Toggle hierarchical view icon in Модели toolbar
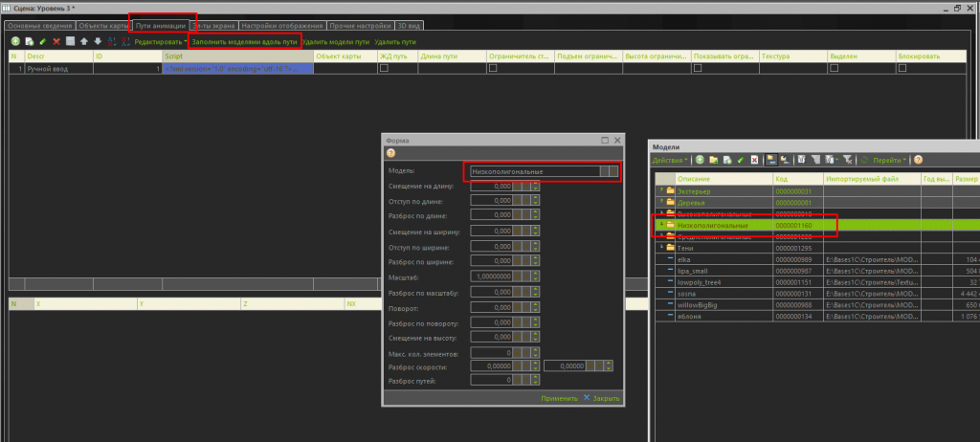Viewport: 980px width, 442px height. pyautogui.click(x=771, y=160)
